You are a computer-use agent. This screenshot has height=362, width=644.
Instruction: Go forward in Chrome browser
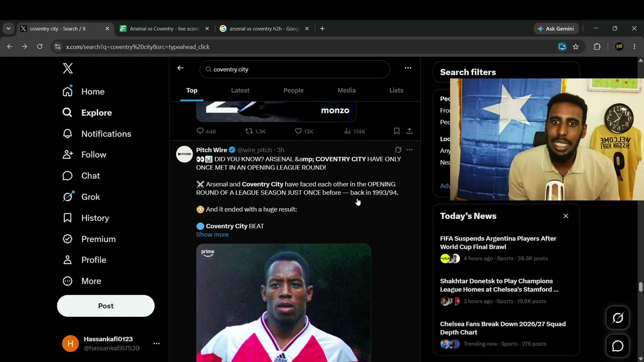point(25,47)
